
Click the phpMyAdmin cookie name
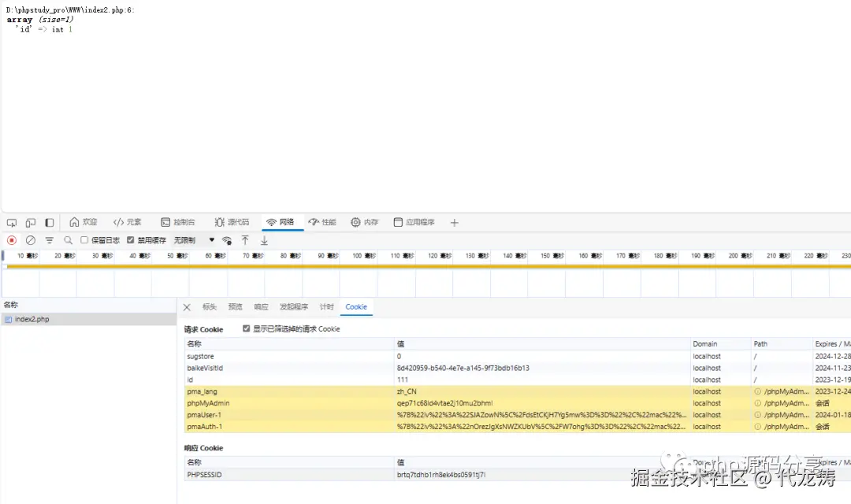point(208,403)
